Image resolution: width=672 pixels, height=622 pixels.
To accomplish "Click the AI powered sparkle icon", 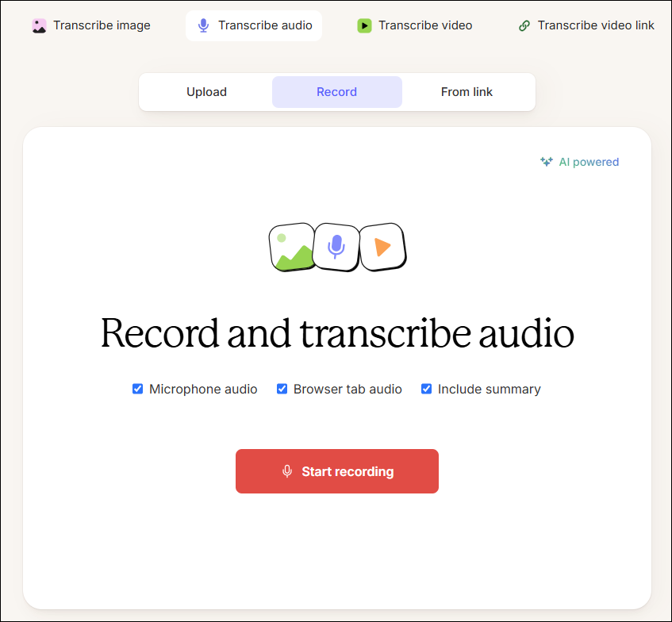I will 547,162.
